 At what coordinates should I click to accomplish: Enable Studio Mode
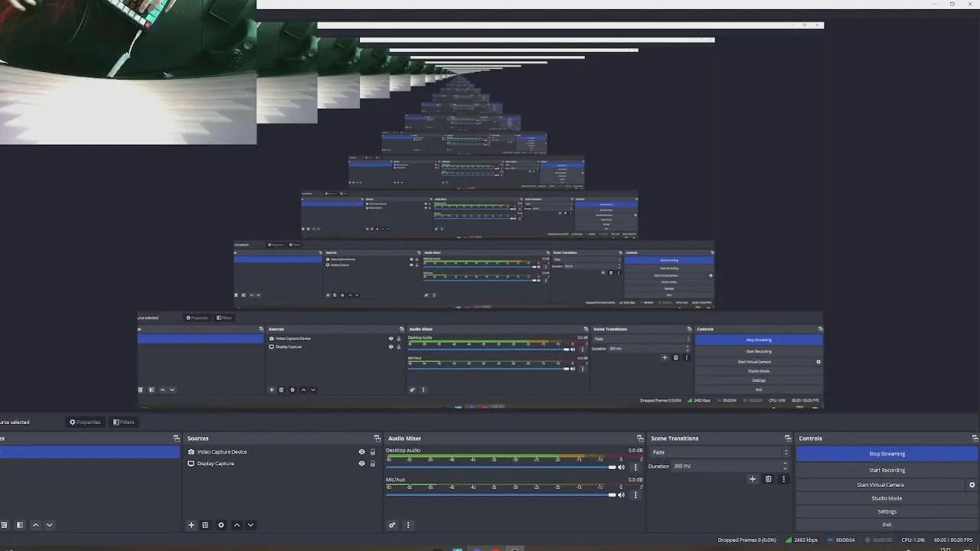click(x=887, y=498)
